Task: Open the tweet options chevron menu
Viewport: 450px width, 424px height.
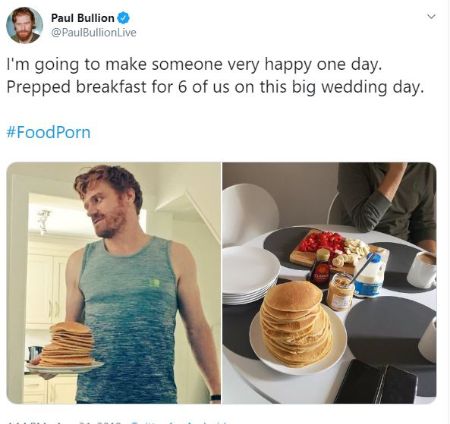Action: click(x=431, y=16)
